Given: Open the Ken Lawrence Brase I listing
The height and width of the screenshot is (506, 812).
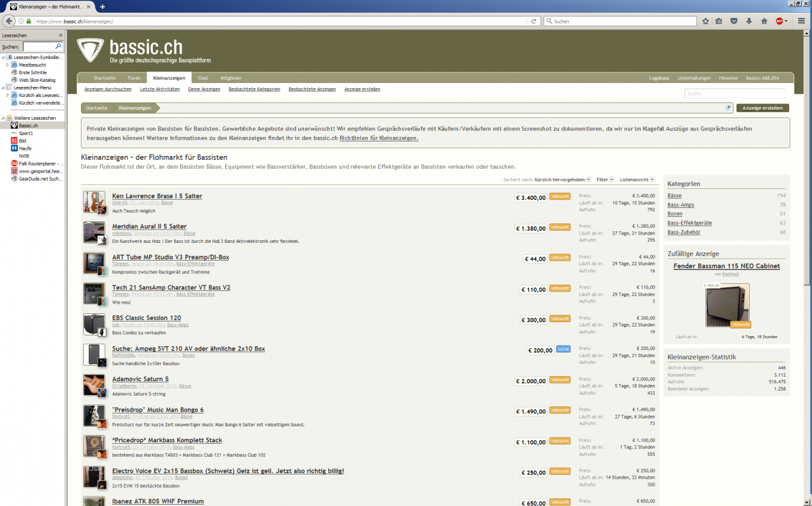Looking at the screenshot, I should point(157,196).
